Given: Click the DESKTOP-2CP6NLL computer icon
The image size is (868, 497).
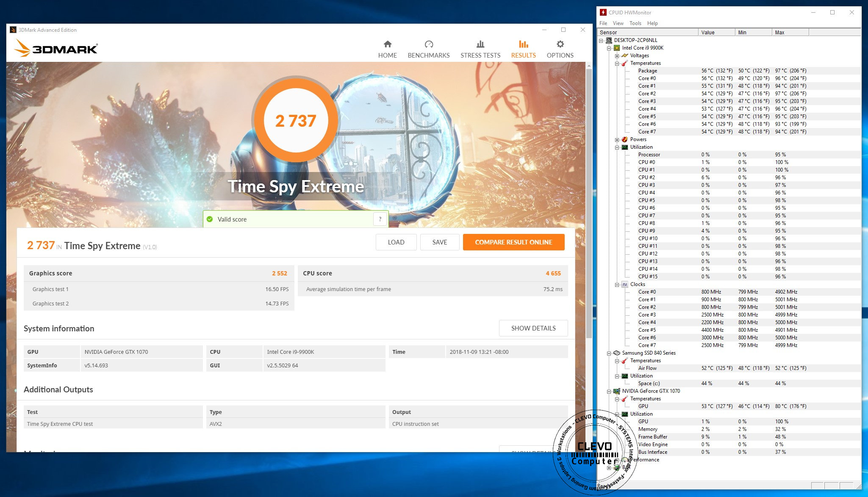Looking at the screenshot, I should [608, 40].
